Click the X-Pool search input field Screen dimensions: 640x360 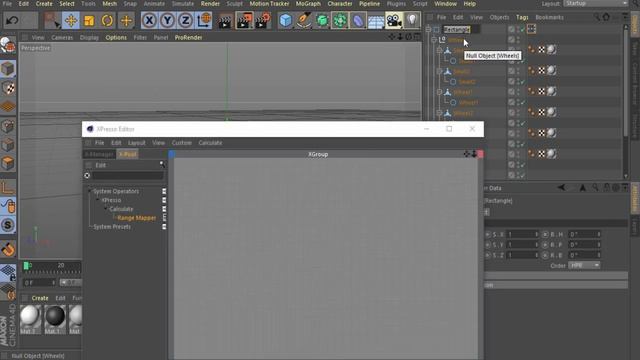click(x=128, y=176)
